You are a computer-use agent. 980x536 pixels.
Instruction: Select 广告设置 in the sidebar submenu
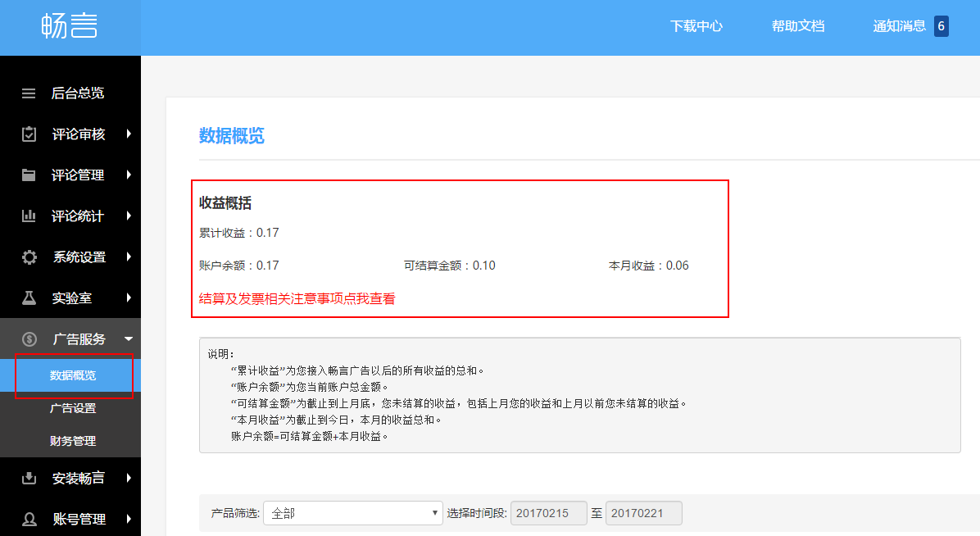click(x=73, y=408)
